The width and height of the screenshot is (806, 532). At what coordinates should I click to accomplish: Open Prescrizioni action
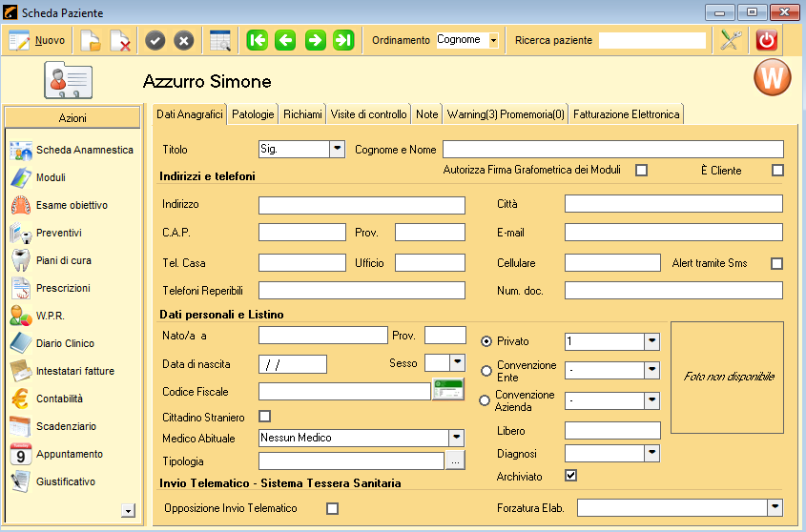pyautogui.click(x=50, y=288)
